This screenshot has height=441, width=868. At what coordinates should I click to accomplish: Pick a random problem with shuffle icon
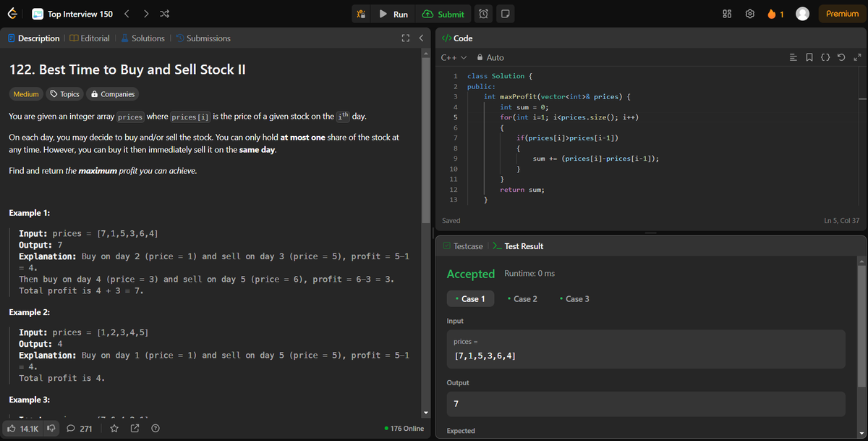tap(163, 14)
